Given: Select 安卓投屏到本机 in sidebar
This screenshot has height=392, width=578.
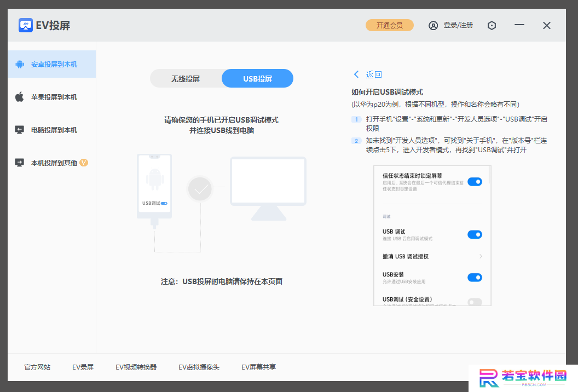Looking at the screenshot, I should tap(52, 64).
